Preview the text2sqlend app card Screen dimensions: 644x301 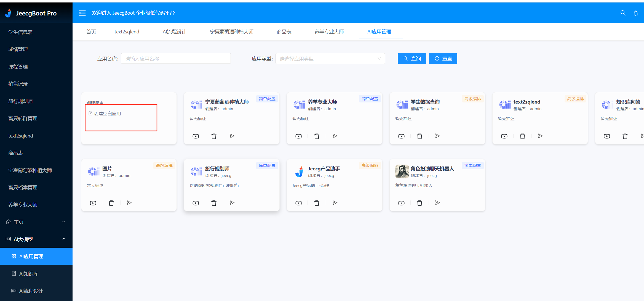click(504, 136)
